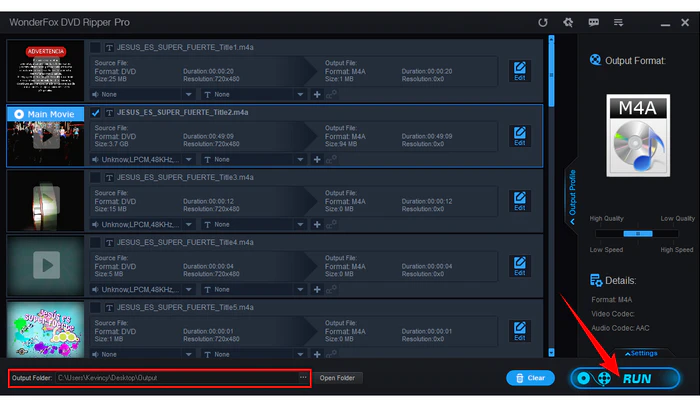Rename Title1.m4a using its T icon

(x=109, y=47)
